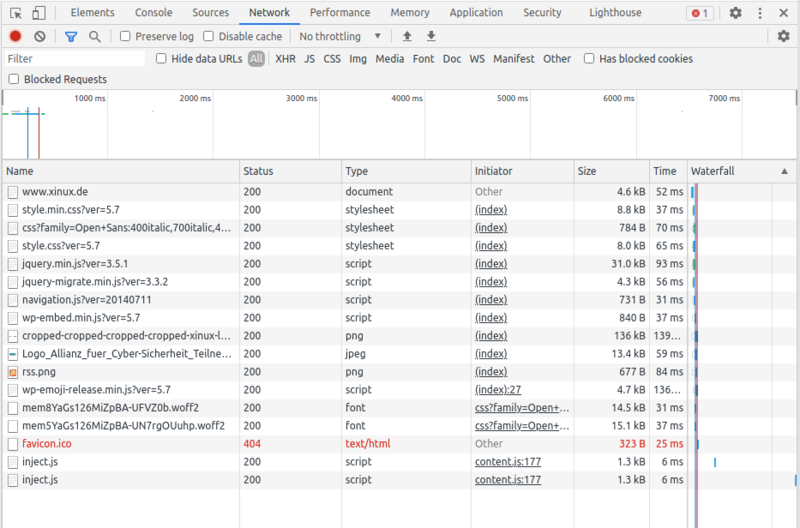Open DevTools settings gear icon
This screenshot has width=800, height=528.
[x=736, y=13]
